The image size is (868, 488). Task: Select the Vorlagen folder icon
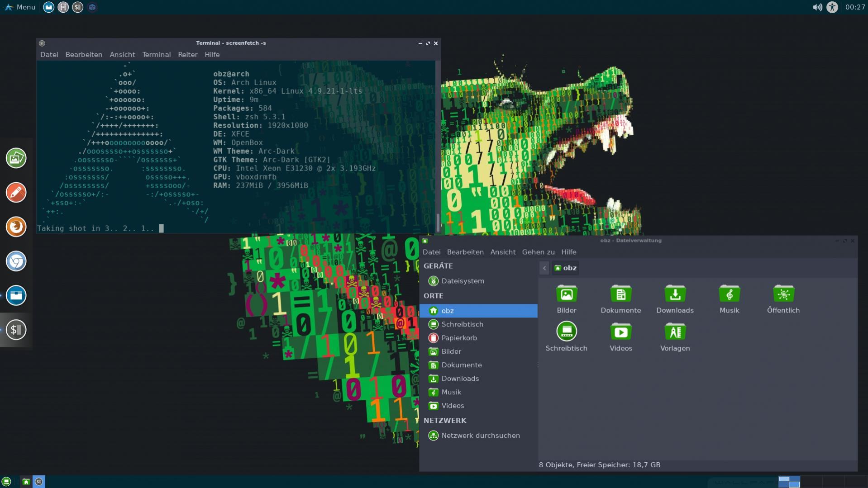(675, 332)
